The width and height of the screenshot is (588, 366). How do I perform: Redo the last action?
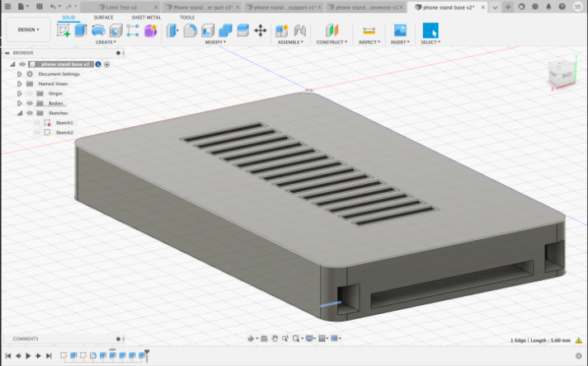70,7
